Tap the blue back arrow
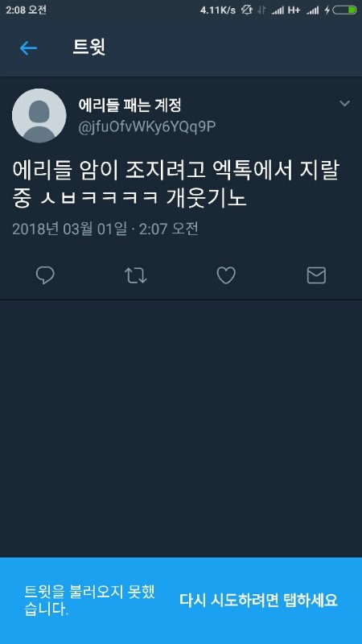This screenshot has height=644, width=362. pyautogui.click(x=28, y=48)
